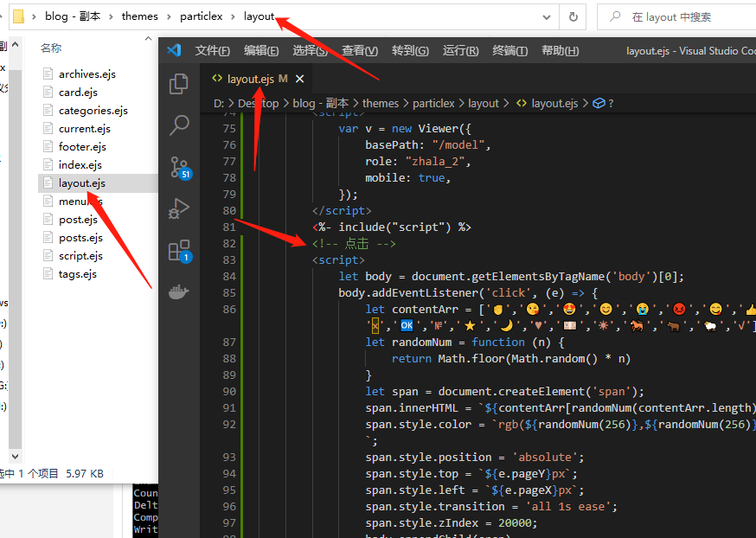The image size is (756, 538).
Task: Select archives.ejs in the file list
Action: click(87, 74)
